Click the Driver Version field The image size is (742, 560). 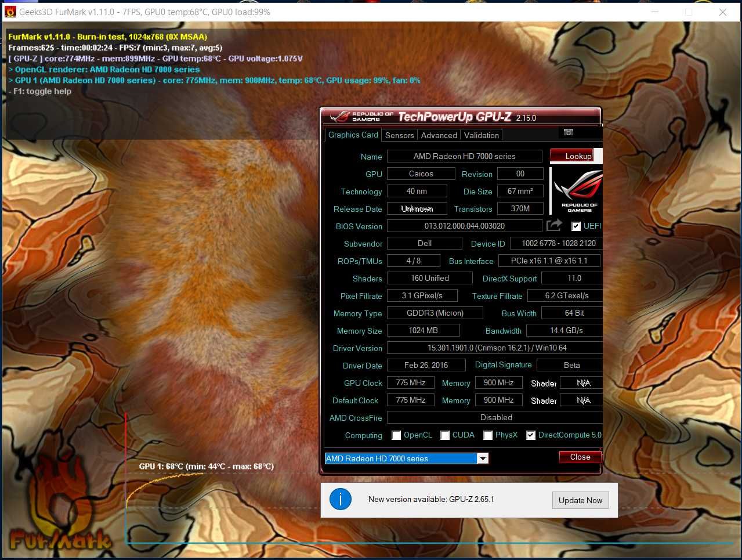point(495,348)
